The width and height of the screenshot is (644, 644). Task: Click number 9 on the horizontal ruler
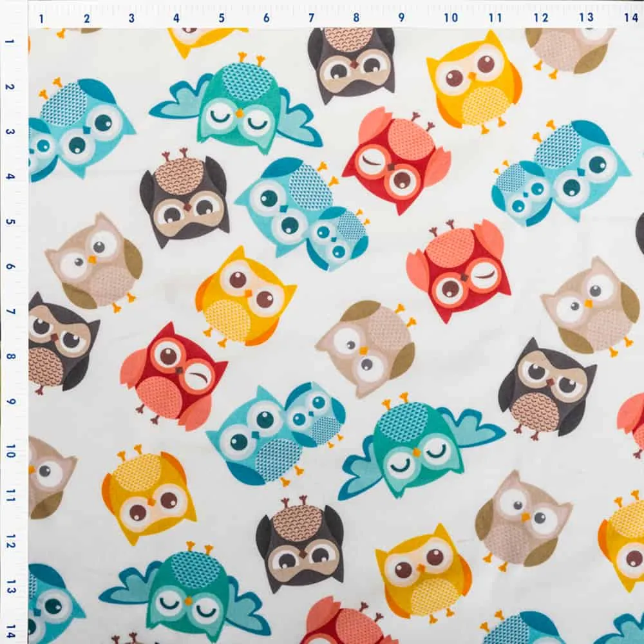[401, 17]
